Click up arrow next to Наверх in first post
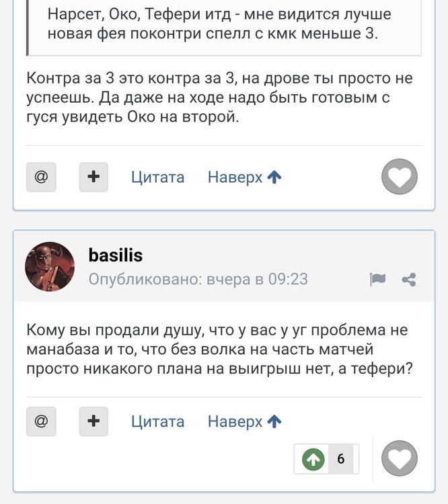 pos(274,177)
